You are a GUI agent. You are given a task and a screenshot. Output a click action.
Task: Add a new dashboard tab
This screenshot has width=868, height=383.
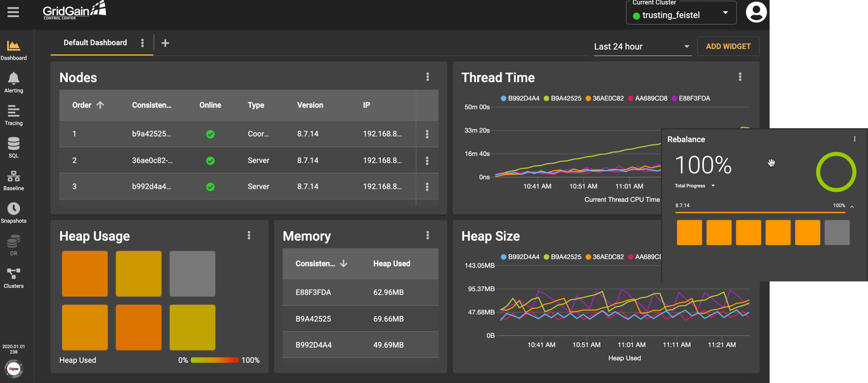click(165, 43)
